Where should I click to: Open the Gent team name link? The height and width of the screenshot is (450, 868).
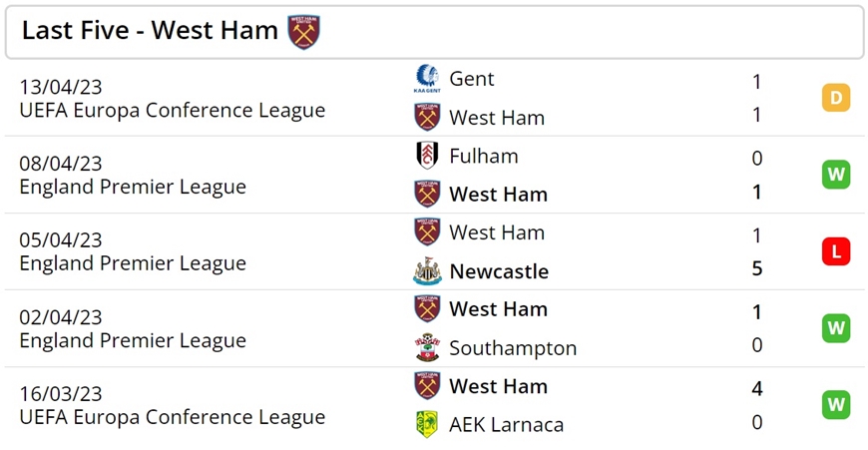pyautogui.click(x=472, y=79)
